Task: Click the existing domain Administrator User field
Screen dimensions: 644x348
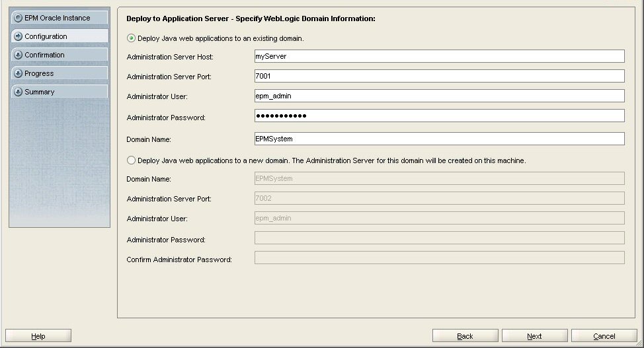Action: 440,96
